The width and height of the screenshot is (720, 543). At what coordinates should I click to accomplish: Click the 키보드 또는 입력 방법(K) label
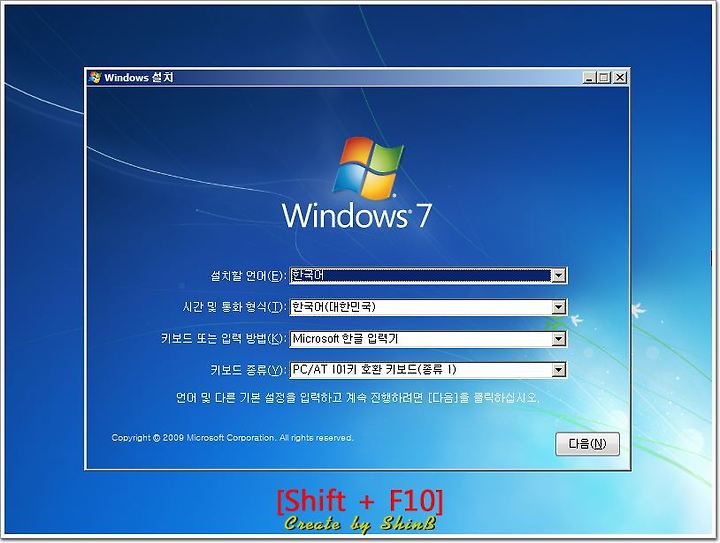(x=223, y=339)
